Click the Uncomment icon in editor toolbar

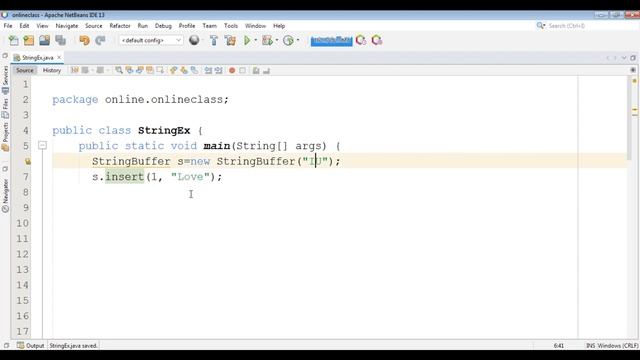tap(267, 71)
